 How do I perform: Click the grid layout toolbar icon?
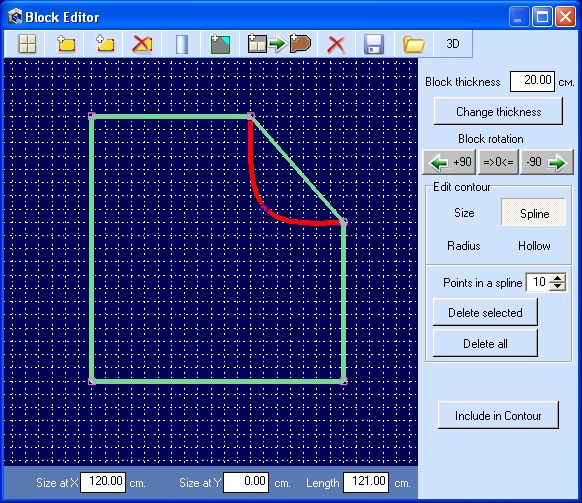pyautogui.click(x=27, y=44)
